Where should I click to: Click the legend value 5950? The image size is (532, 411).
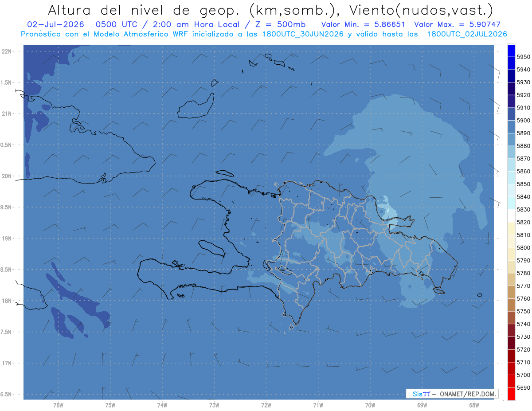[x=523, y=57]
